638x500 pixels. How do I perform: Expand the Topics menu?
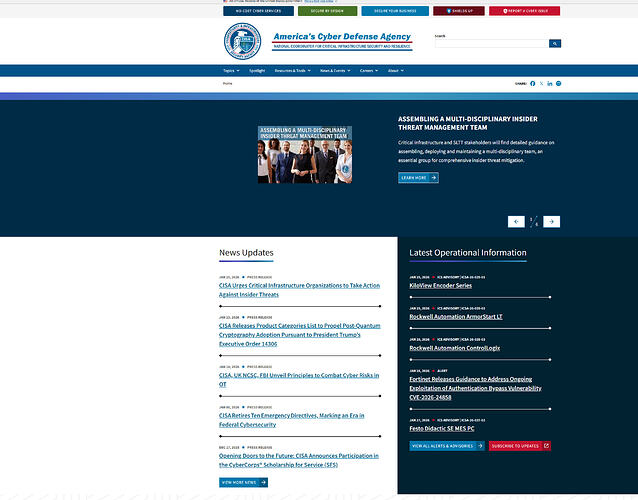click(231, 71)
